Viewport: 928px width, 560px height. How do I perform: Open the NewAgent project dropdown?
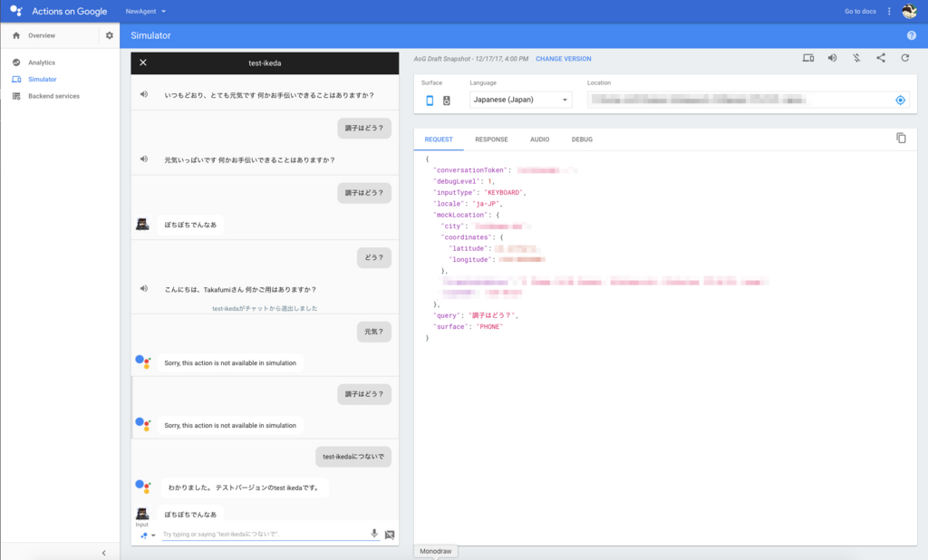[x=146, y=11]
